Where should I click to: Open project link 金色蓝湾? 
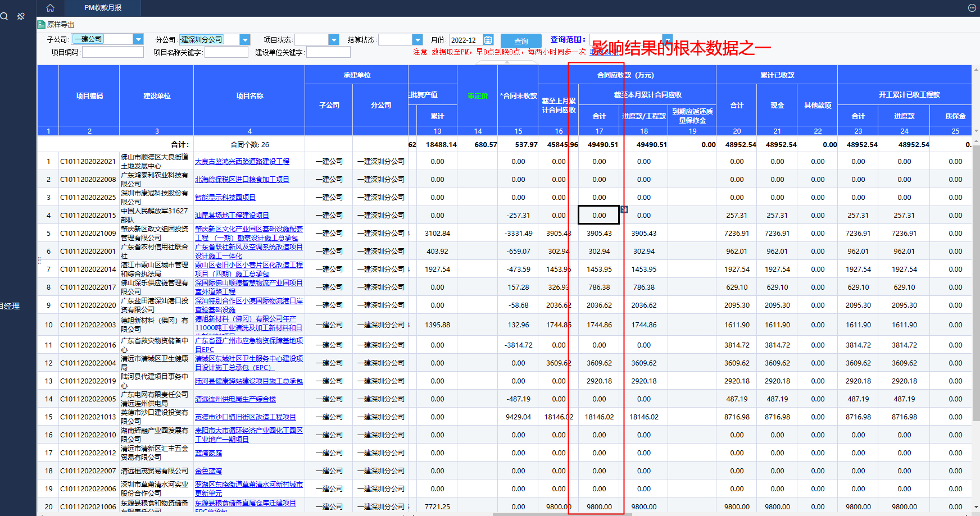[x=208, y=471]
